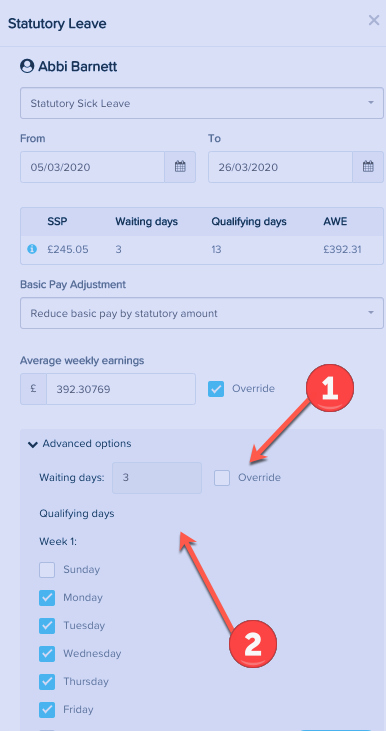Uncheck the Monday qualifying day

47,598
